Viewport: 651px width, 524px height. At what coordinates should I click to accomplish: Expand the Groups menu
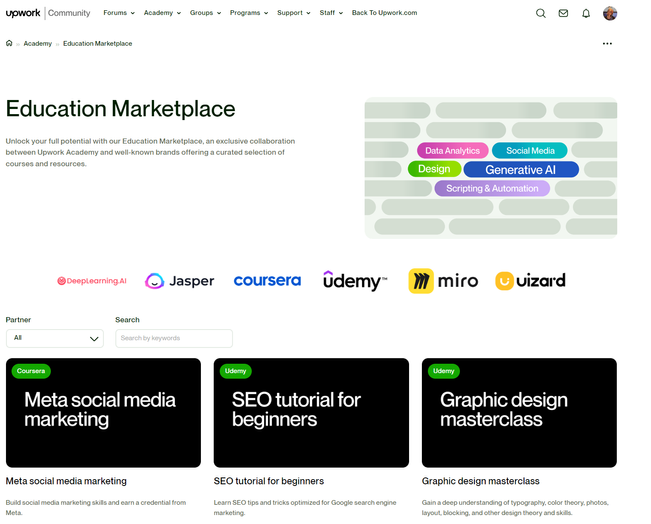(x=206, y=13)
